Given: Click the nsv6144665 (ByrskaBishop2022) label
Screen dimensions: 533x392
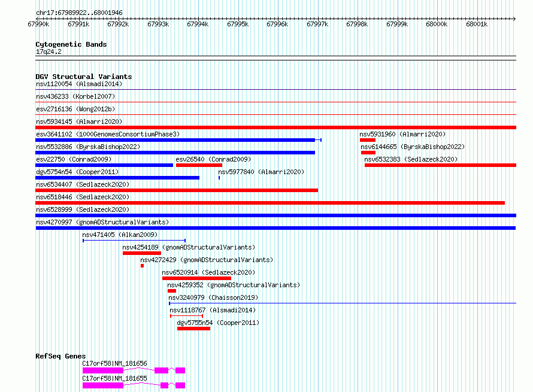Looking at the screenshot, I should 413,147.
